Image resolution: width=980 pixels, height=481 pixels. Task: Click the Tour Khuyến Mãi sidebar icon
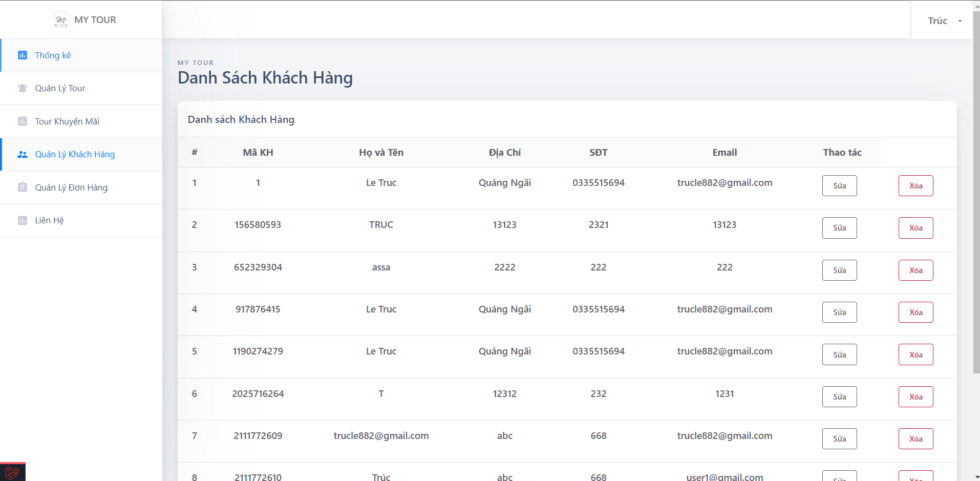pos(23,121)
